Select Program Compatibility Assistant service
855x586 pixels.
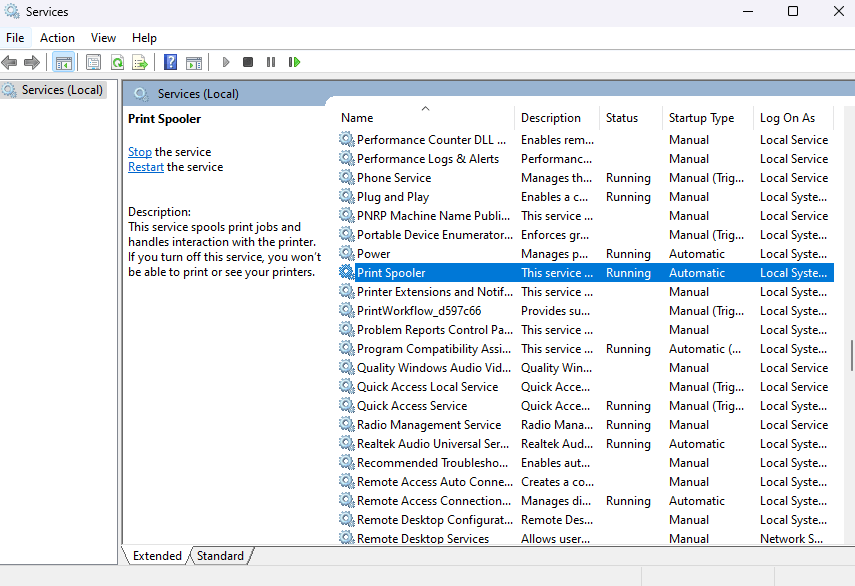tap(586, 349)
